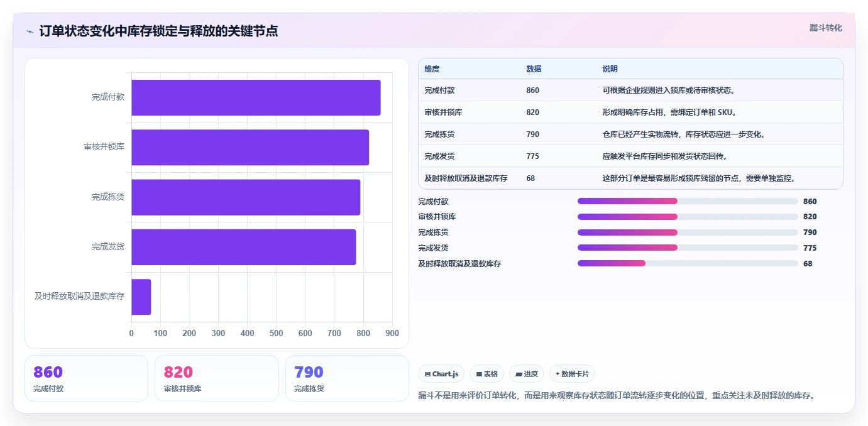Click the description about 实物流转

(683, 134)
